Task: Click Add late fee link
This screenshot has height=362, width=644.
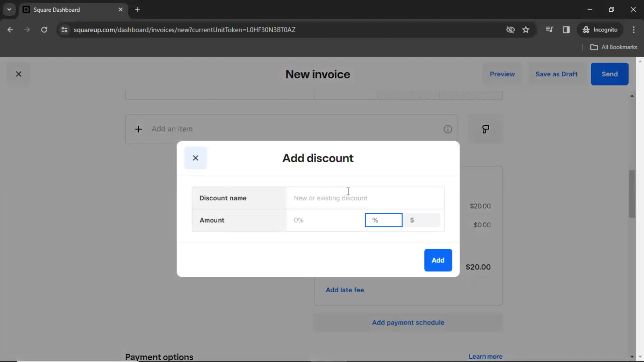Action: coord(345,290)
